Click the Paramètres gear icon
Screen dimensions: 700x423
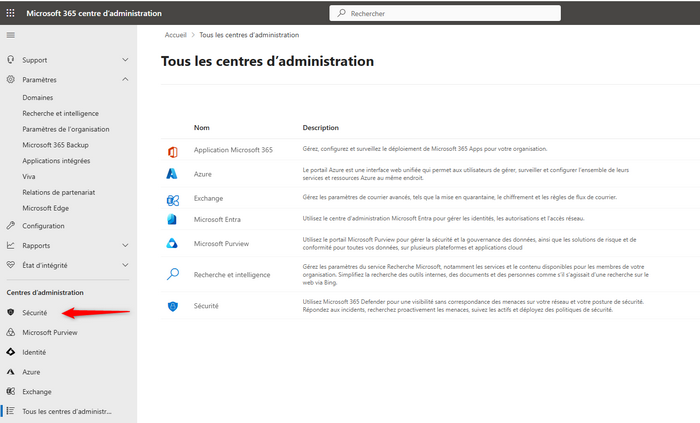tap(11, 79)
